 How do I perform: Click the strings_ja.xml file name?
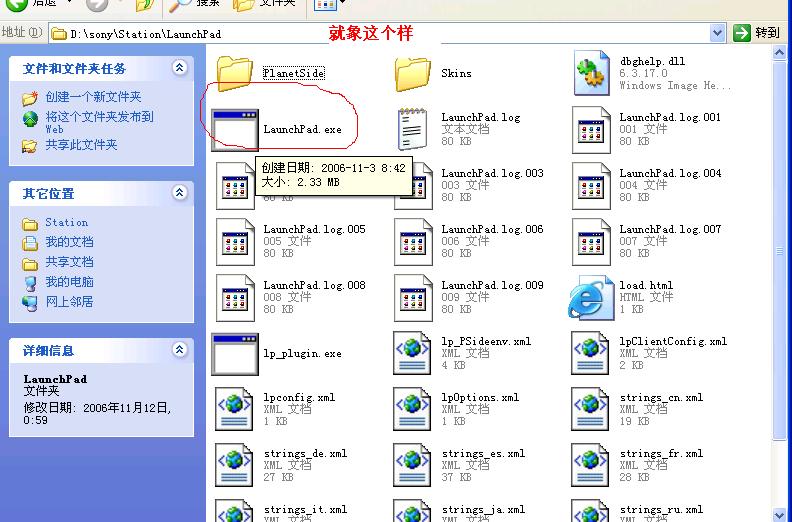tap(483, 509)
